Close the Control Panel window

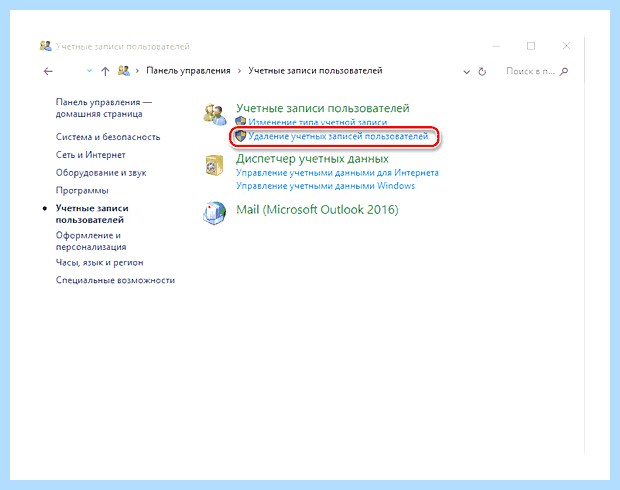pos(566,46)
